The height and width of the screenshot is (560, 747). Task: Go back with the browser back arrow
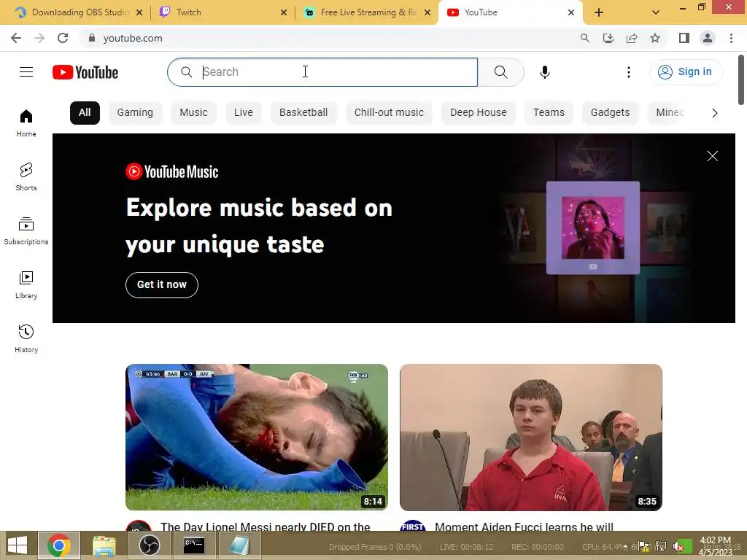click(16, 38)
